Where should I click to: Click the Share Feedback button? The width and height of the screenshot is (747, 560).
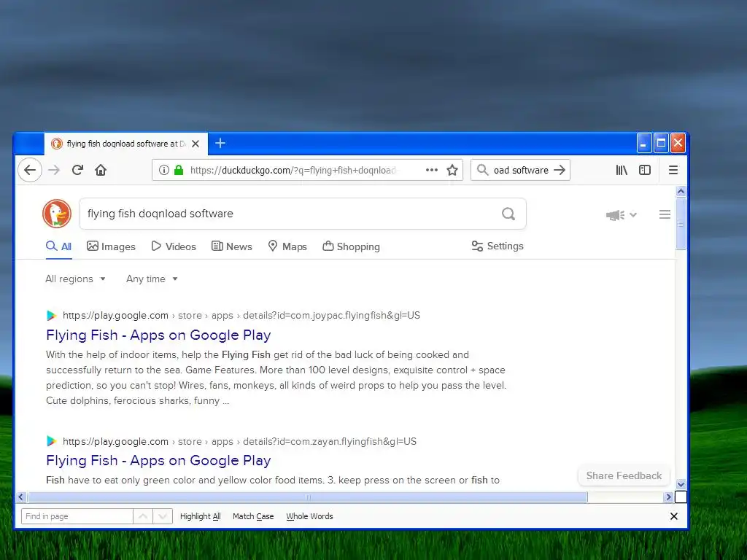coord(624,475)
